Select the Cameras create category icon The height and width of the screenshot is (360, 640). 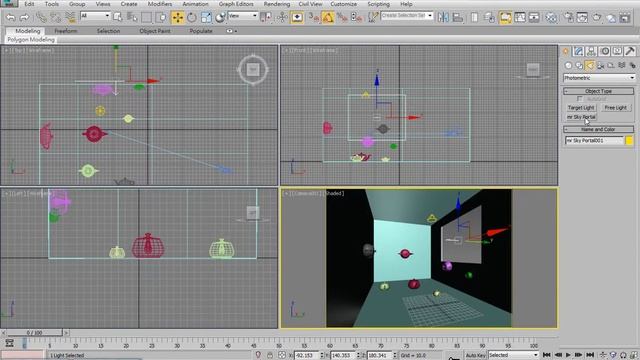tap(600, 65)
